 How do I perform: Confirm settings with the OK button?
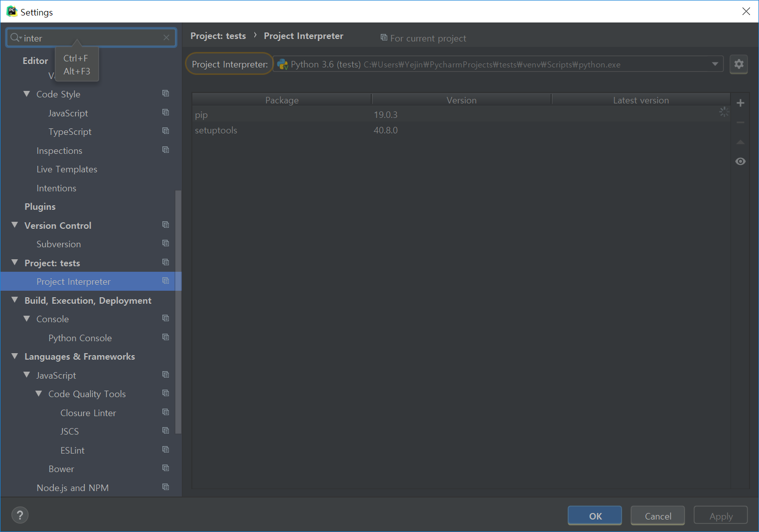click(x=595, y=516)
